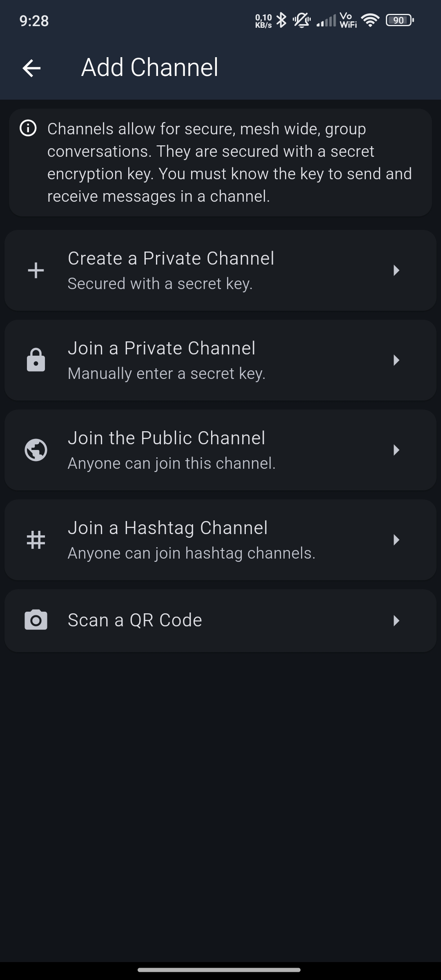441x980 pixels.
Task: Tap the plus icon for creating channel
Action: click(36, 270)
